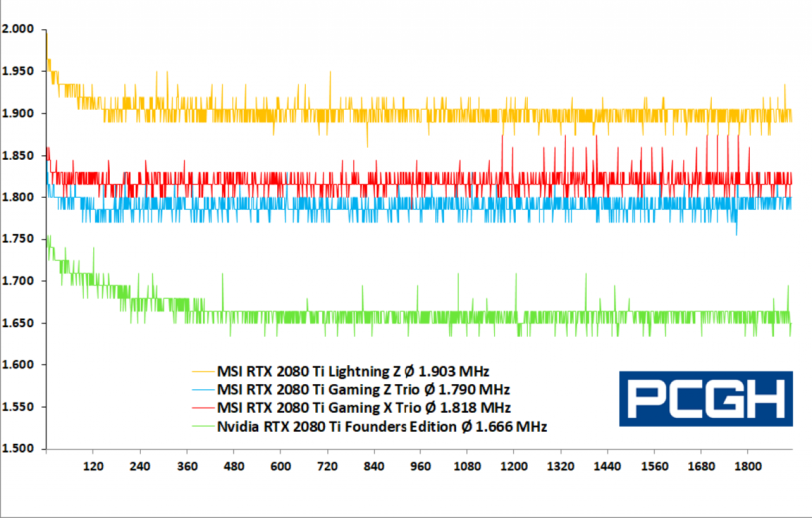
Task: Click the MSI RTX 2080 Ti Gaming Z Trio legend entry
Action: 351,389
